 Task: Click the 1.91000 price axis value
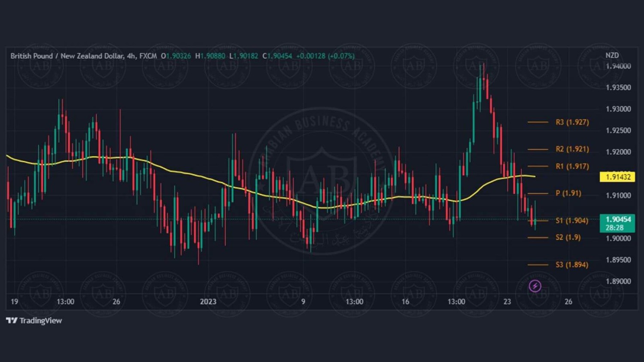618,195
